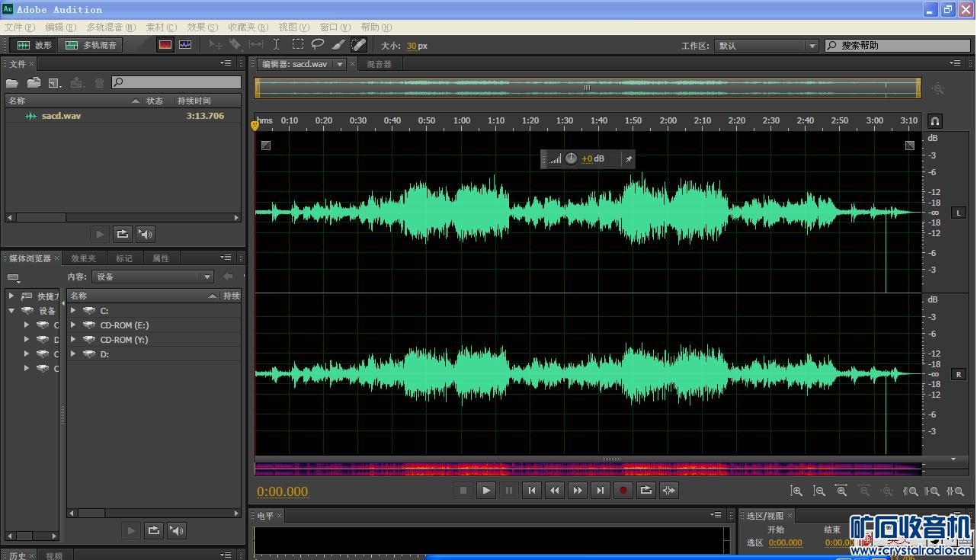The width and height of the screenshot is (977, 560).
Task: Click the Zoom In (time) icon
Action: (x=841, y=491)
